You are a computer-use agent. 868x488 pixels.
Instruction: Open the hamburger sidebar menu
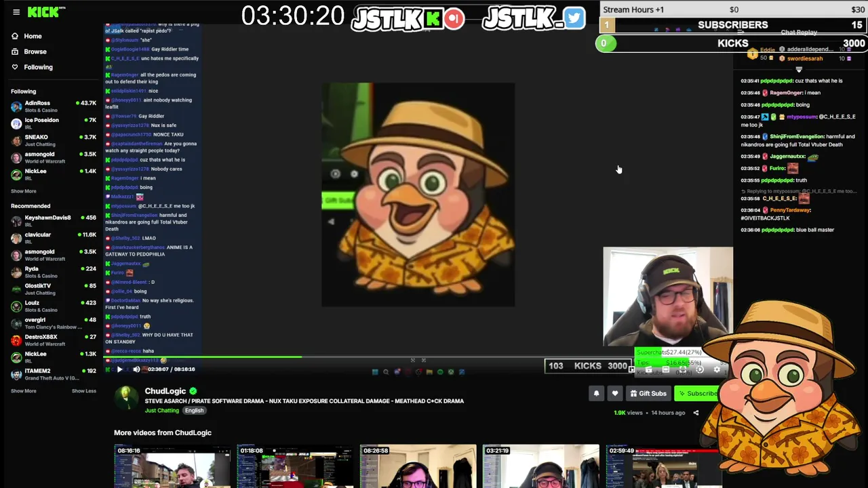(x=16, y=12)
